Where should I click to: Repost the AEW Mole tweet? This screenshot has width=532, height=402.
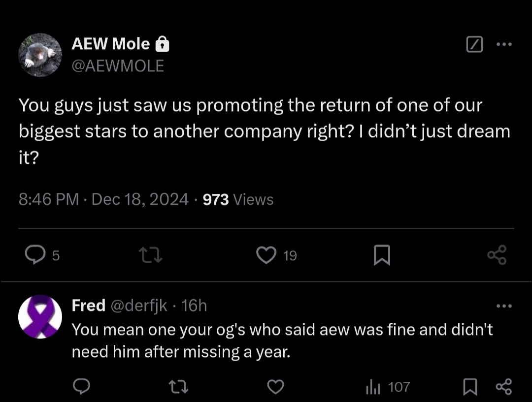pos(150,255)
